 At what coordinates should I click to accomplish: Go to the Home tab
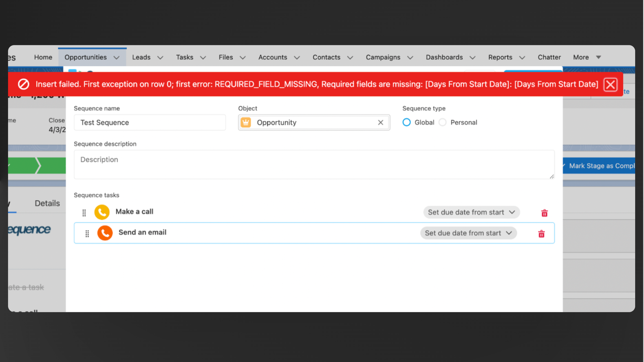pyautogui.click(x=43, y=57)
